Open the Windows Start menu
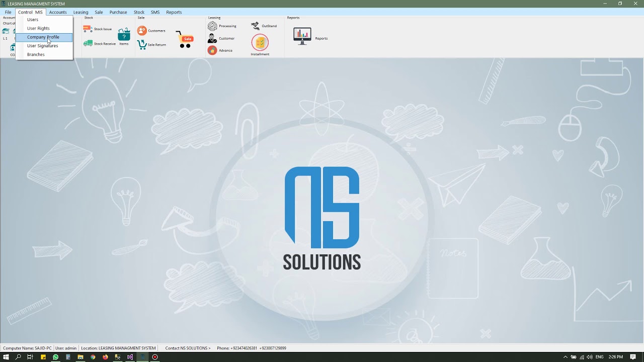Screen dimensions: 644x362 [x=7, y=357]
